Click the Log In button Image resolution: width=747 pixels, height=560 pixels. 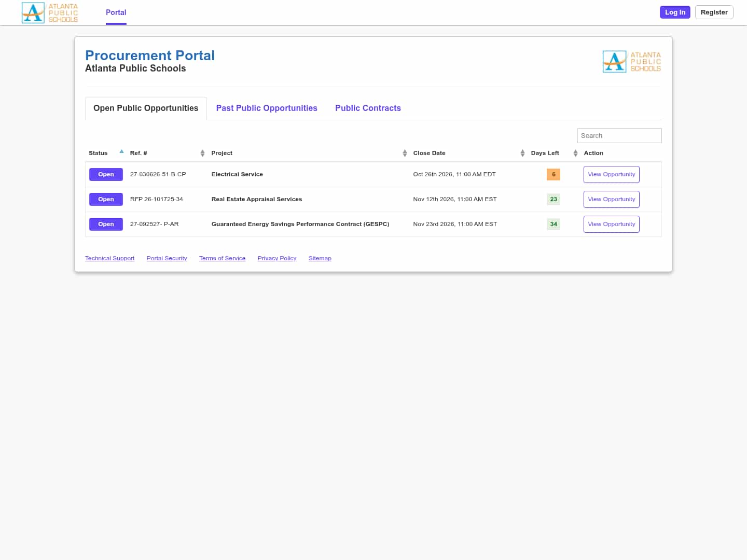[x=675, y=12]
